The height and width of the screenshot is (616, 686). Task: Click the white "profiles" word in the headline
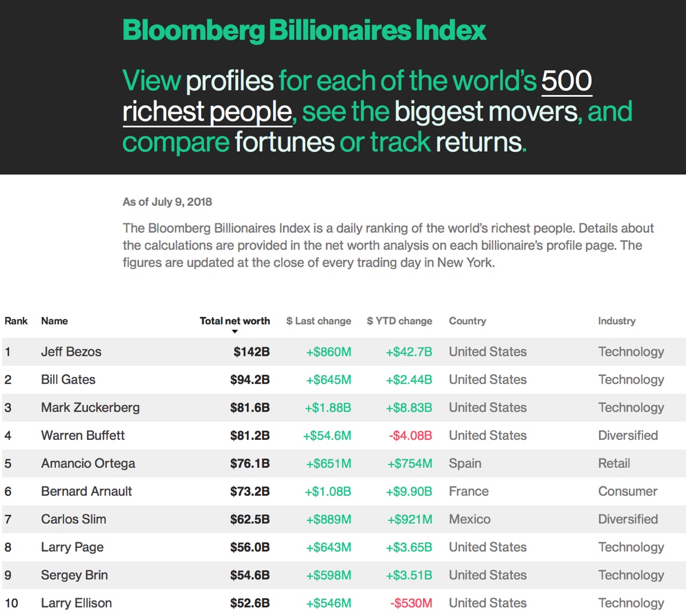[230, 81]
